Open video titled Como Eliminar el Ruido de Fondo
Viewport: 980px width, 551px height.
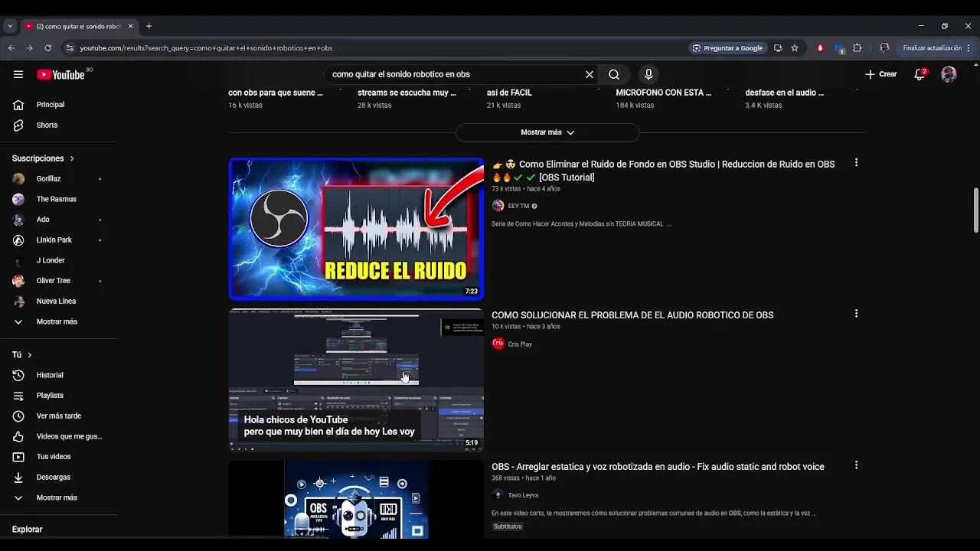coord(664,171)
